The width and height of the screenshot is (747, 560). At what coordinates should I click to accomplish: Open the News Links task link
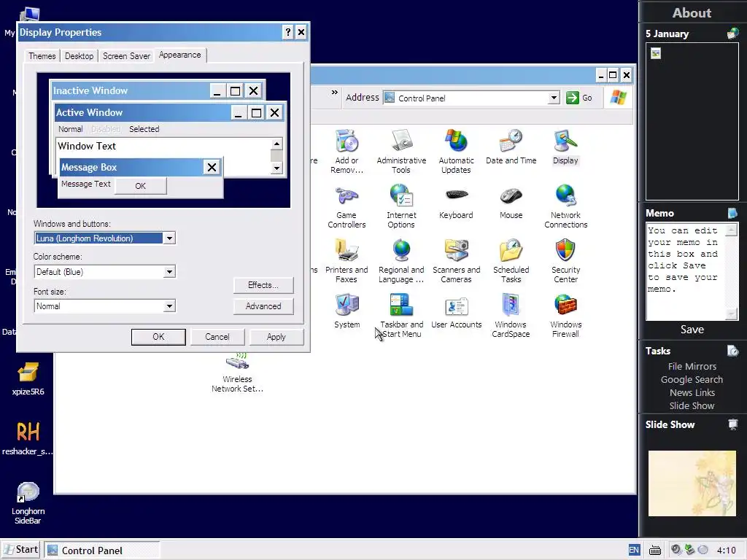[692, 392]
